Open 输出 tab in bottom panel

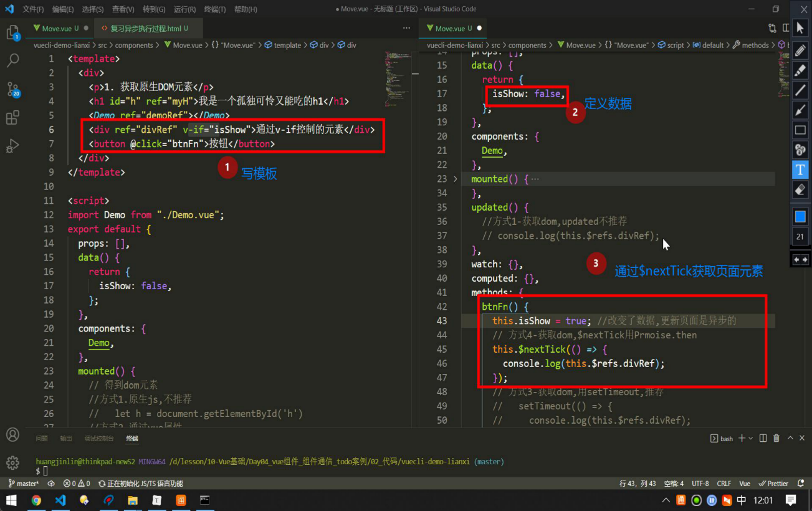pos(66,439)
